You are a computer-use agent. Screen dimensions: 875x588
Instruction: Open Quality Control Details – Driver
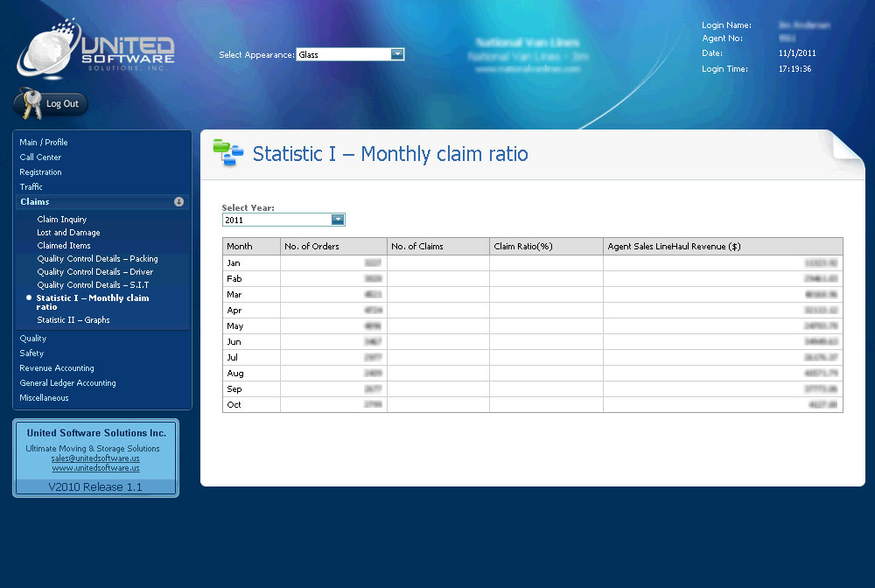tap(94, 271)
